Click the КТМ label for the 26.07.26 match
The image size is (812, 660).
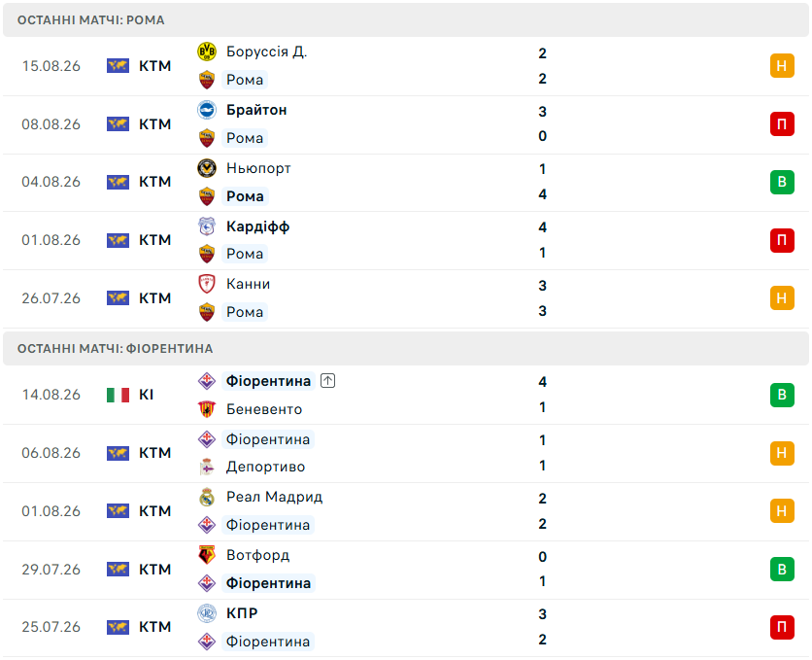click(154, 297)
